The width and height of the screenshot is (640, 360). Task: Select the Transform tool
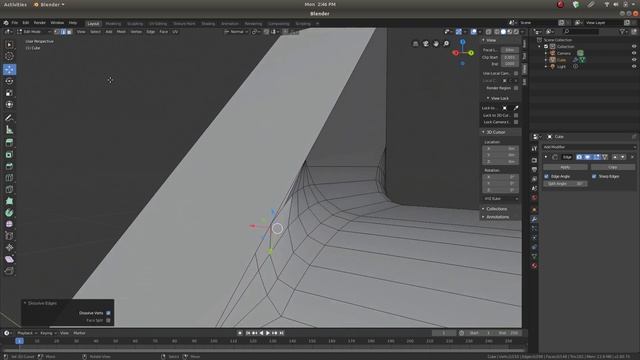point(9,104)
